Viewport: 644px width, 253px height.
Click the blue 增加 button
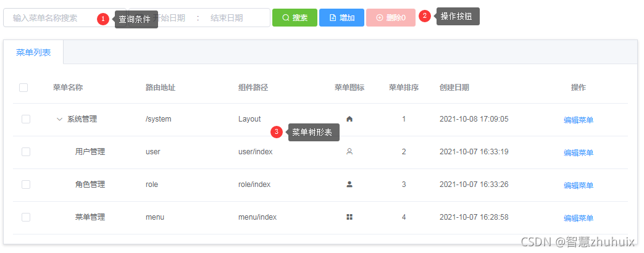coord(341,18)
